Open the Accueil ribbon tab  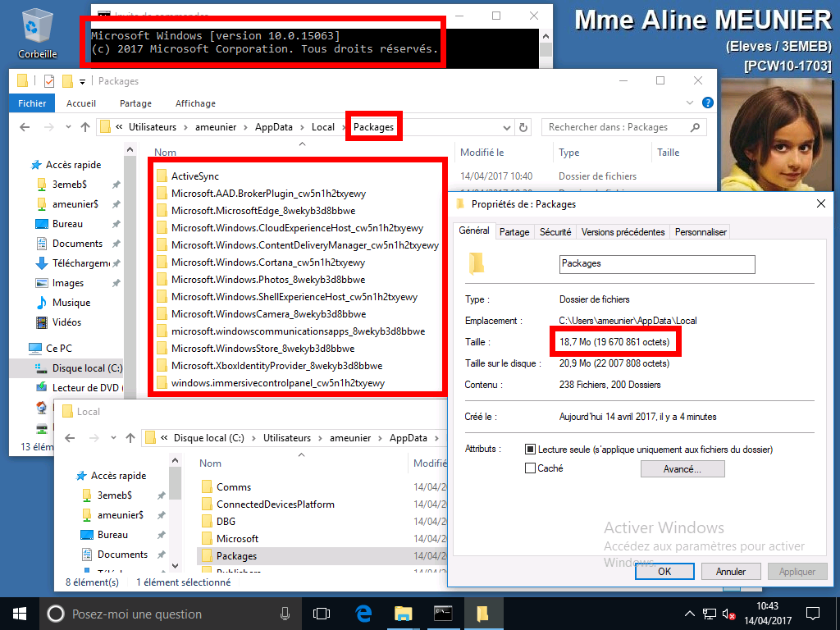(x=81, y=103)
